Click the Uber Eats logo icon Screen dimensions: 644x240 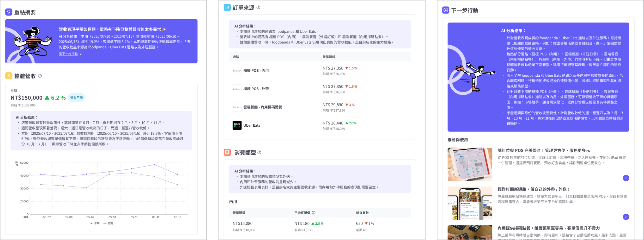tap(237, 125)
